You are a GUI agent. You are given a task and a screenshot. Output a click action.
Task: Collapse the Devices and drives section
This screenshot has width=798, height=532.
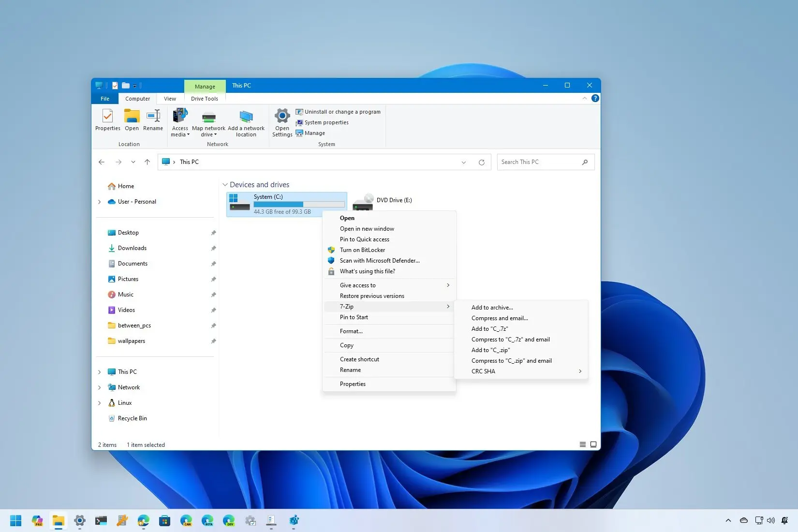[x=225, y=184]
